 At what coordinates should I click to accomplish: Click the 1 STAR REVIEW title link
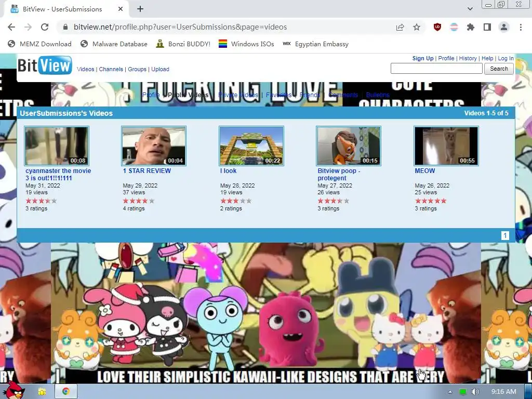[147, 171]
